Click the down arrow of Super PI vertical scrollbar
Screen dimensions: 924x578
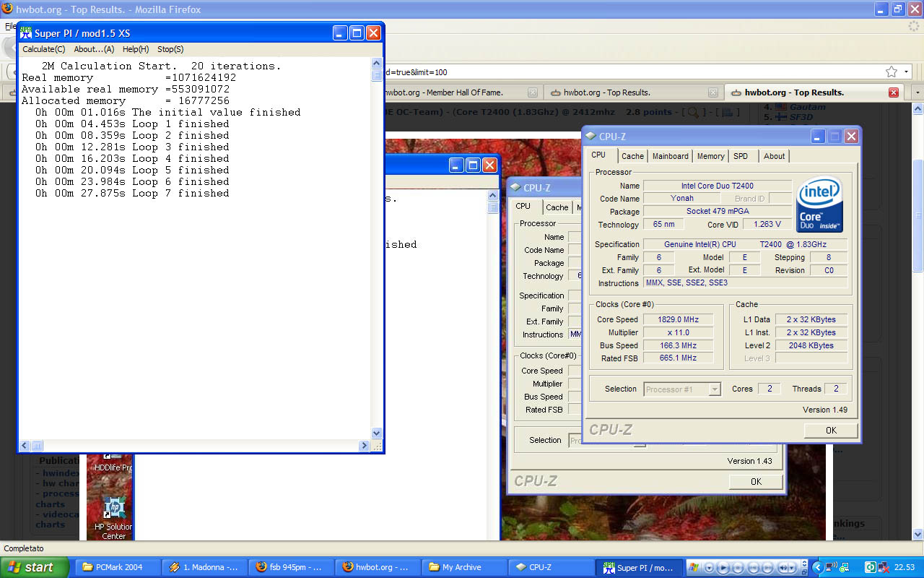coord(376,433)
